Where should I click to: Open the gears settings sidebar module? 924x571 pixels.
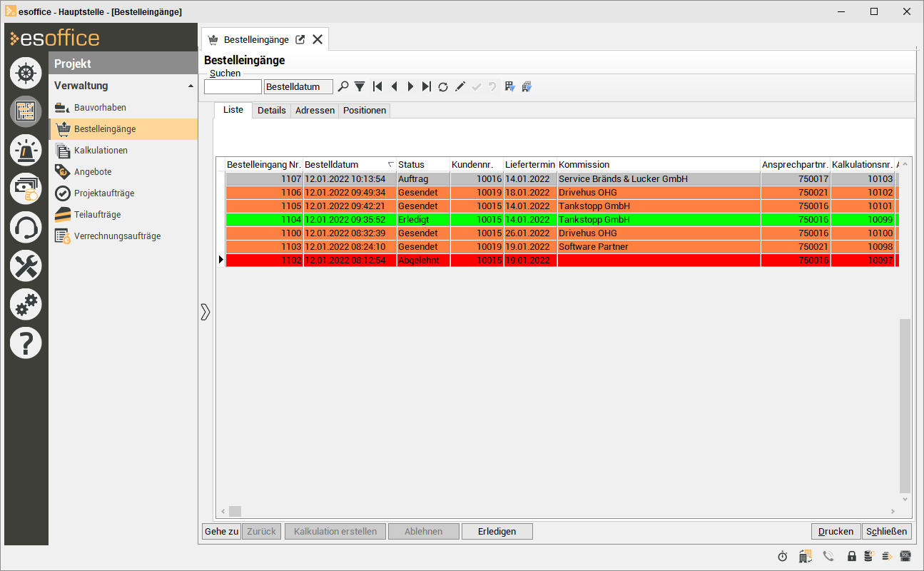coord(26,304)
